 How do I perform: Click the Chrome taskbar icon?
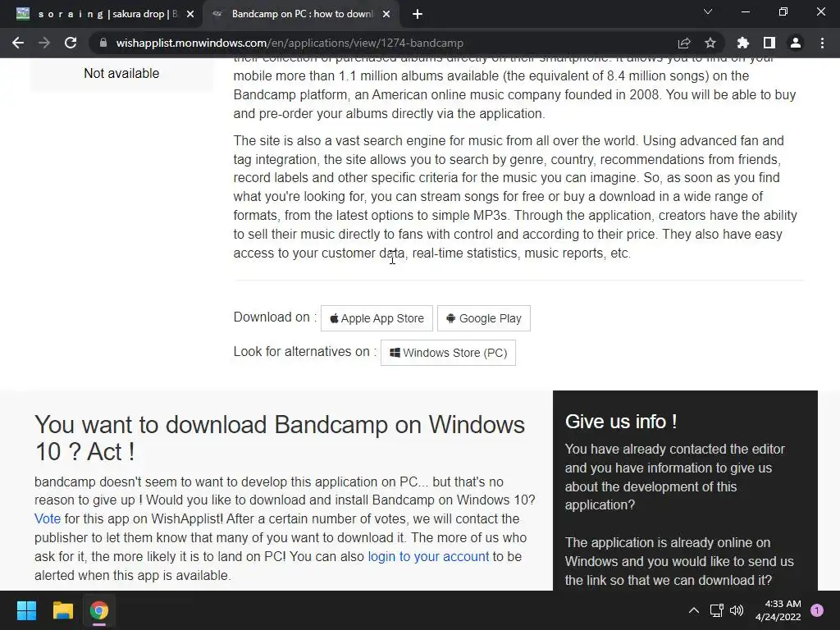coord(99,610)
